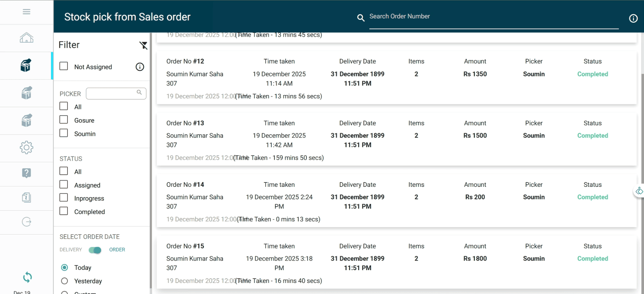Viewport: 644px width, 294px height.
Task: Open the settings gear icon
Action: pyautogui.click(x=26, y=148)
